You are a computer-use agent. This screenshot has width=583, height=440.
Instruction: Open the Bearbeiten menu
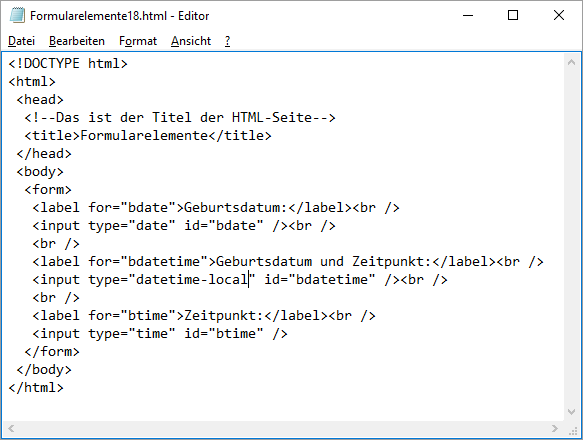77,41
